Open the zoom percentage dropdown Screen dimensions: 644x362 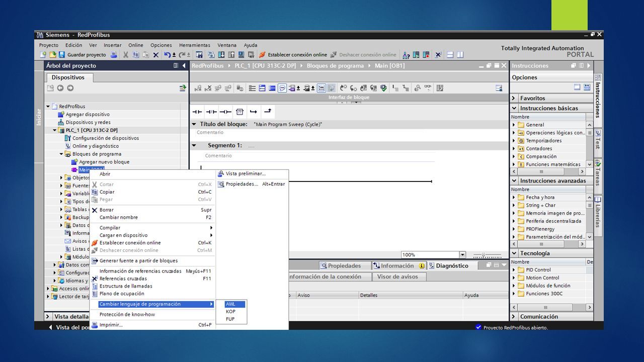click(462, 255)
